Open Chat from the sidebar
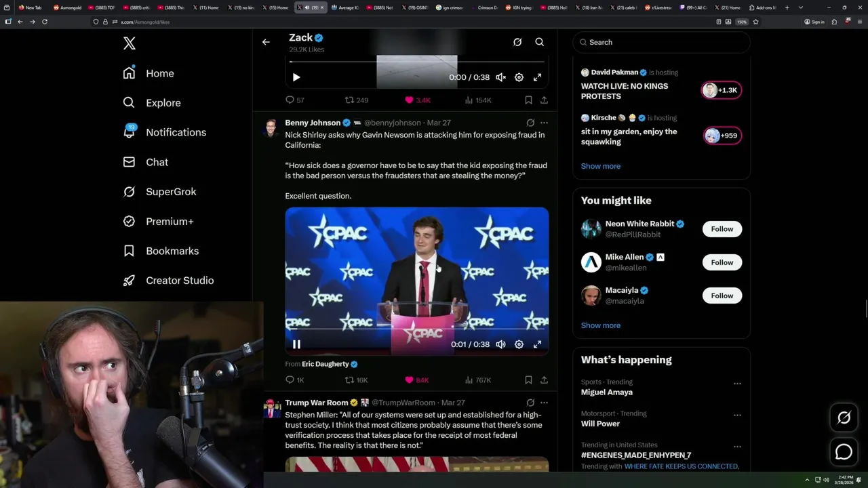868x488 pixels. (x=145, y=162)
